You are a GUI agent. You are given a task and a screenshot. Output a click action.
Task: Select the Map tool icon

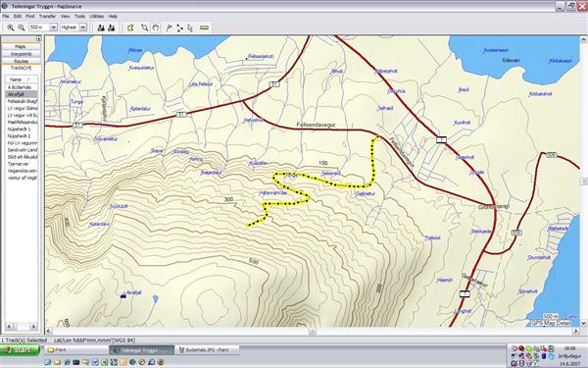(x=130, y=27)
